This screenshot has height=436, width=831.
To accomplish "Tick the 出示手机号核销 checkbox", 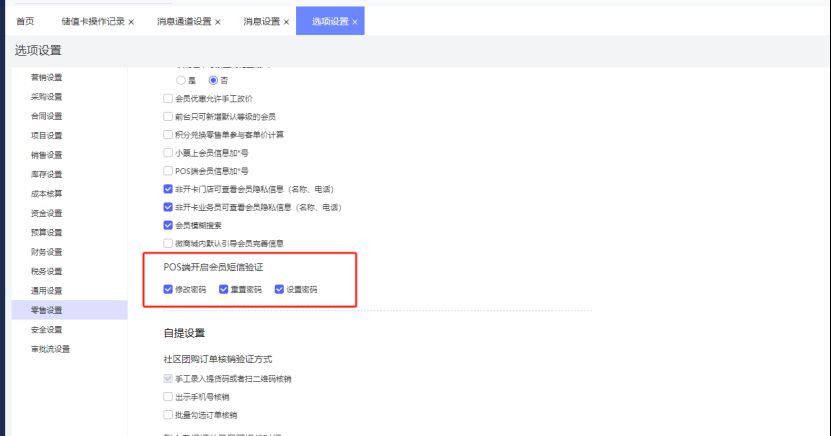I will point(168,397).
